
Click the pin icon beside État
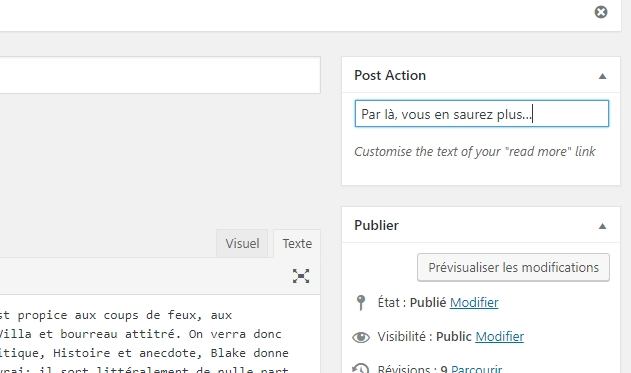point(361,303)
